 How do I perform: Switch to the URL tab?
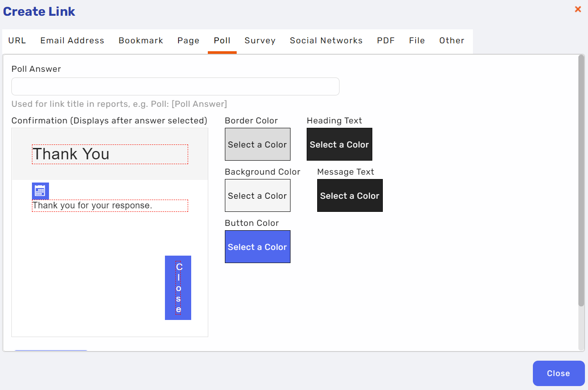pos(17,41)
